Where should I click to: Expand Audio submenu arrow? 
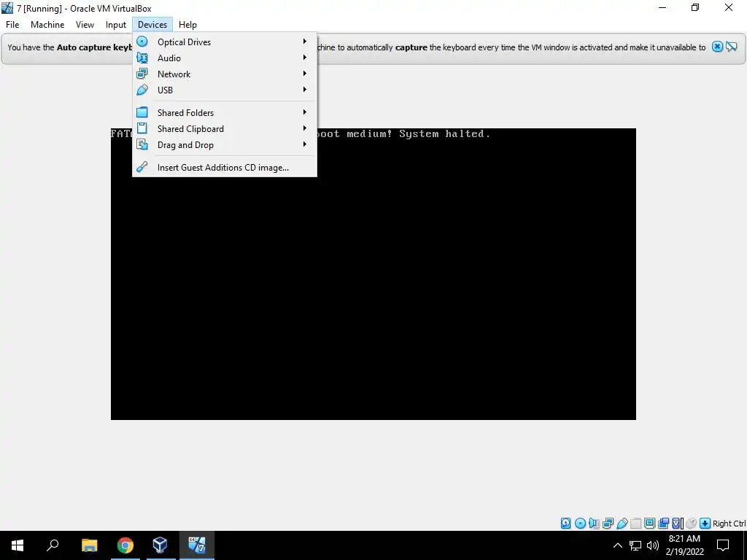(x=304, y=58)
